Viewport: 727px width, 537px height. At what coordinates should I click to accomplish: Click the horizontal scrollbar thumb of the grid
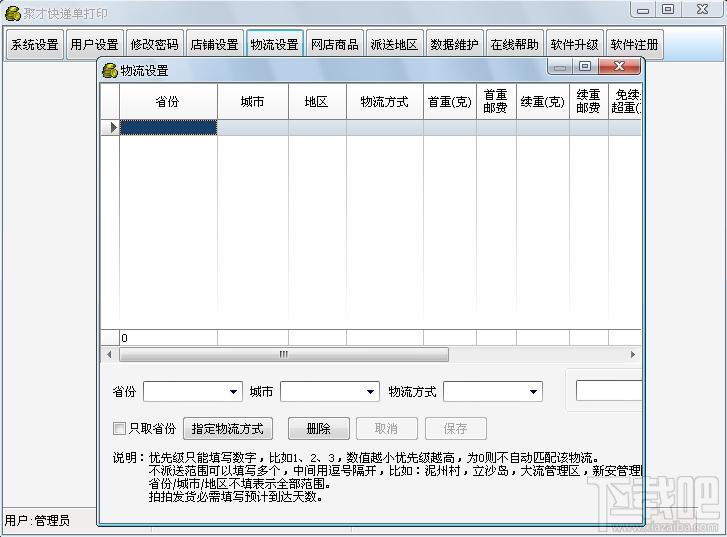[x=284, y=354]
